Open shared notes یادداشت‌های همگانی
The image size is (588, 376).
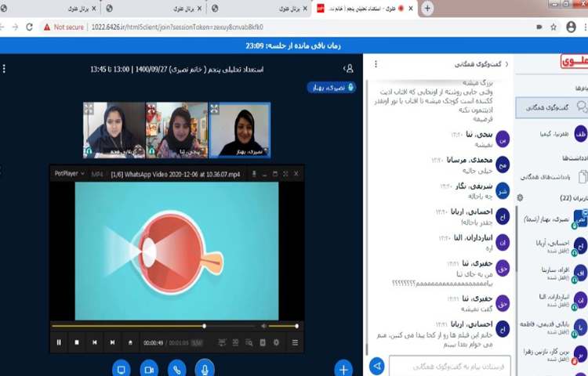(554, 177)
